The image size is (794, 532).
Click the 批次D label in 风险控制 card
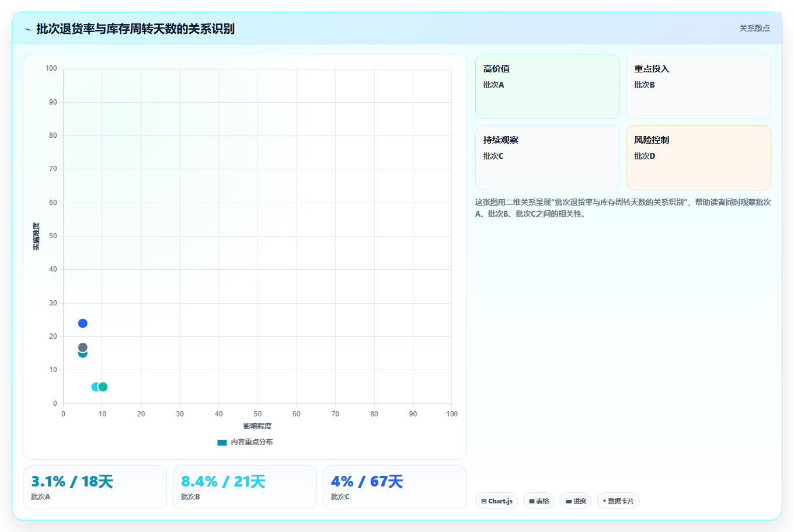coord(645,156)
